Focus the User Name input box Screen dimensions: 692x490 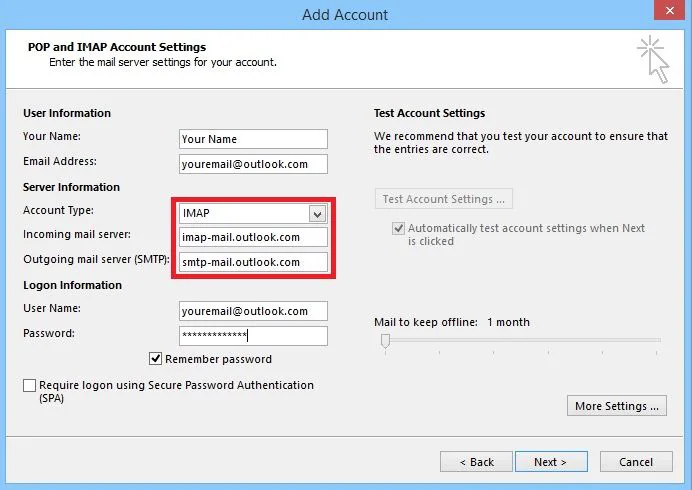pyautogui.click(x=253, y=311)
